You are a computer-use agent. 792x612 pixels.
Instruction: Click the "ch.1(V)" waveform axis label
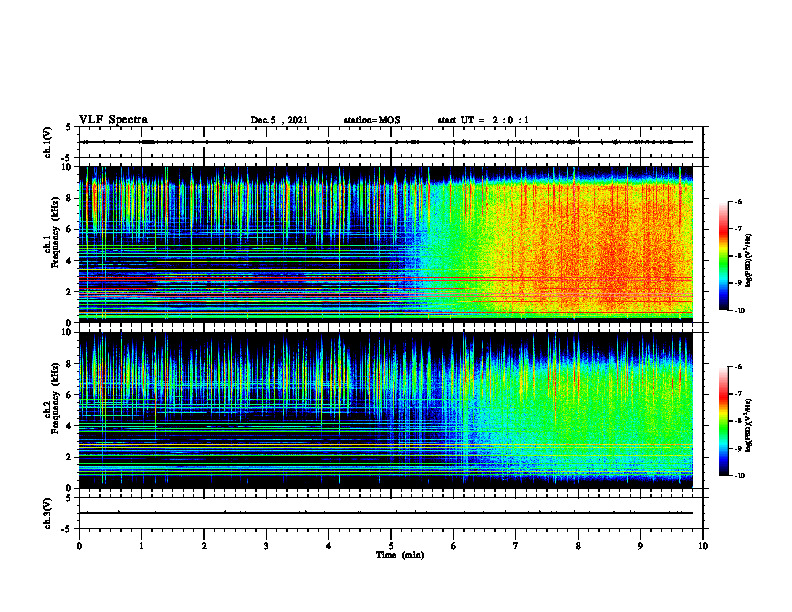pyautogui.click(x=48, y=142)
